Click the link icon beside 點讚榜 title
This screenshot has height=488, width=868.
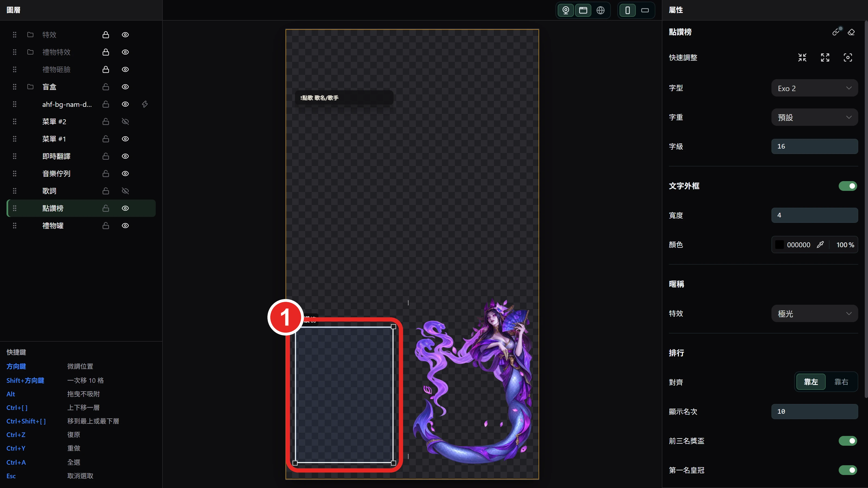point(836,32)
